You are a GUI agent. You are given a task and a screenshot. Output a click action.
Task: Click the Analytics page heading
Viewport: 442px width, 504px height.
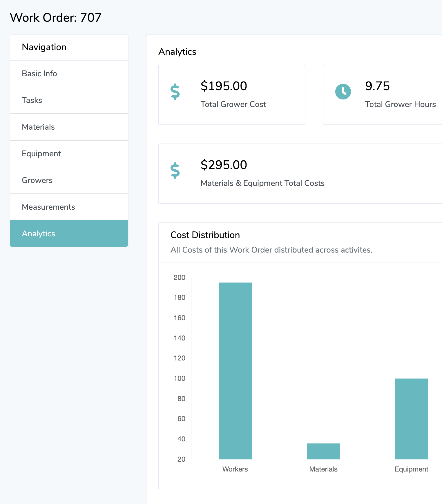coord(177,52)
